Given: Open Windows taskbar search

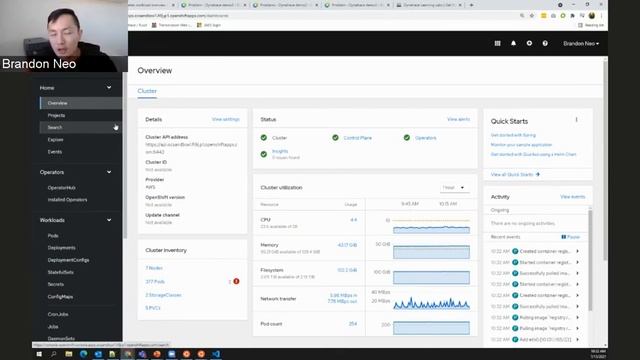Looking at the screenshot, I should pyautogui.click(x=53, y=354).
